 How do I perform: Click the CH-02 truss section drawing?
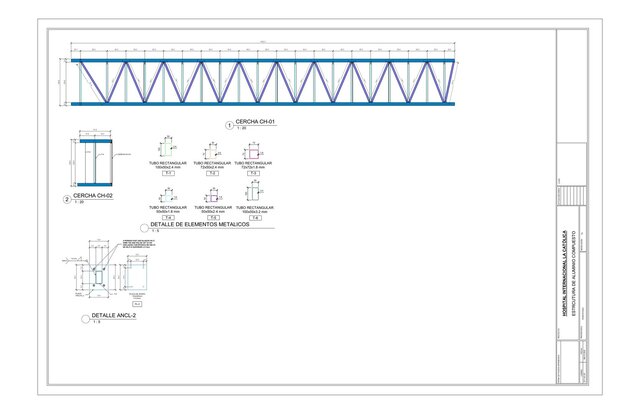[x=95, y=162]
